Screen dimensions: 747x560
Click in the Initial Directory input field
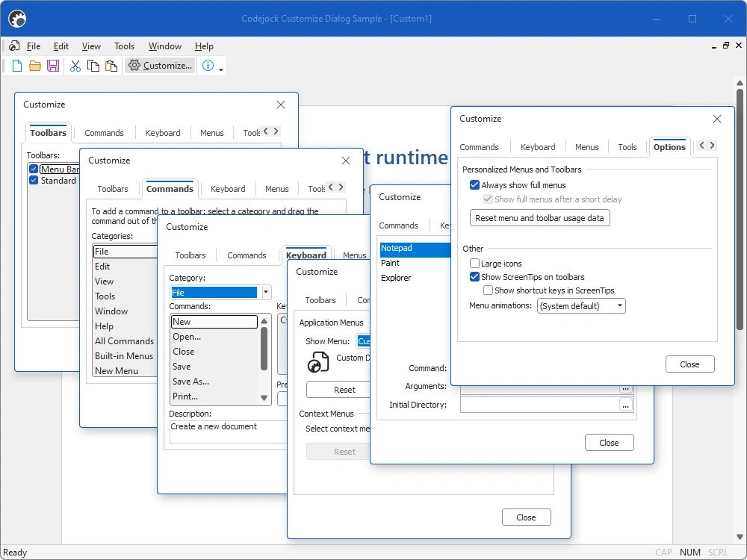(540, 405)
